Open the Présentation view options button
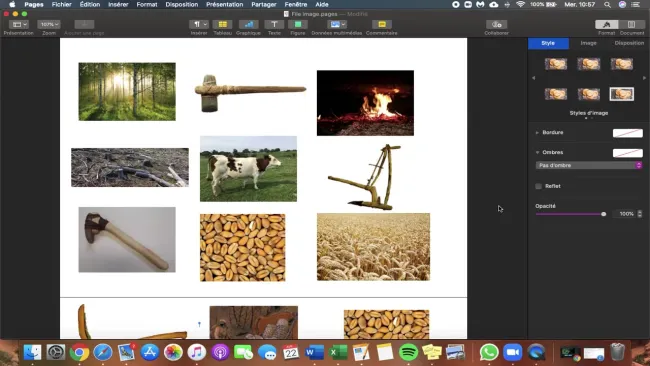650x366 pixels. [19, 24]
